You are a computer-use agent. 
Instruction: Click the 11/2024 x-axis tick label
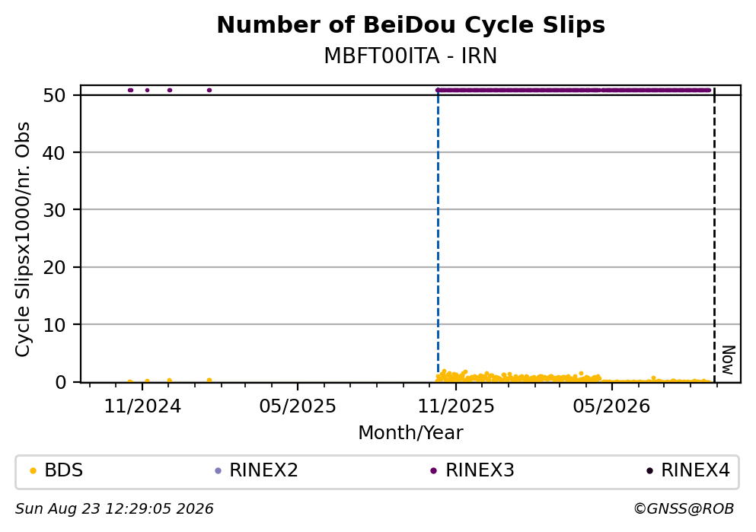[142, 406]
